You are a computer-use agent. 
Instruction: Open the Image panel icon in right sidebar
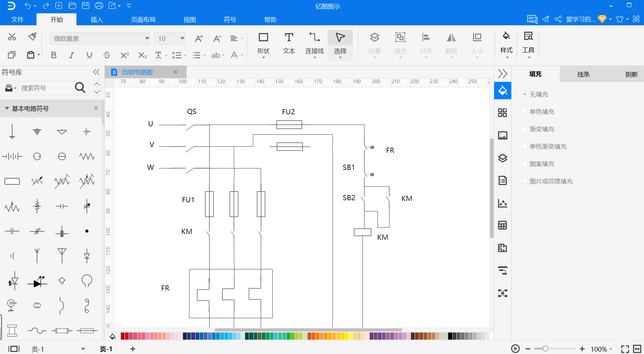pyautogui.click(x=503, y=135)
